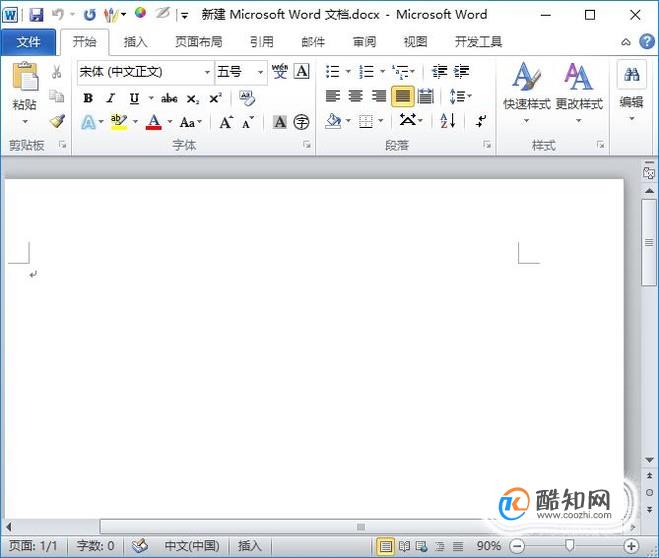Click the proofing status icon in status bar
Screen dimensions: 659x558
[140, 546]
